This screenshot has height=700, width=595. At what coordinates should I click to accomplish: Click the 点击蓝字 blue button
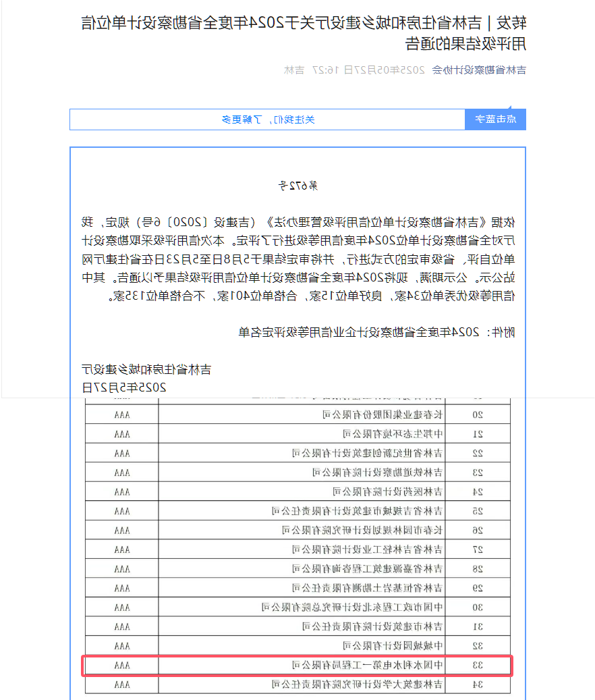(496, 119)
